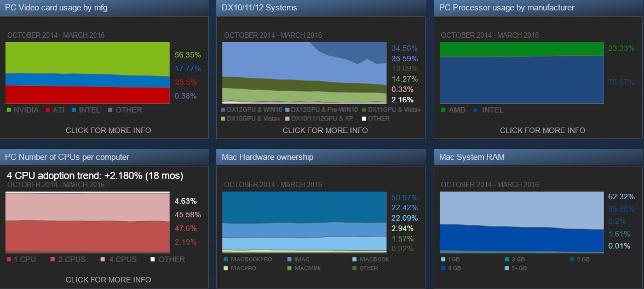644x289 pixels.
Task: Click the red ATI legend swatch
Action: click(47, 110)
